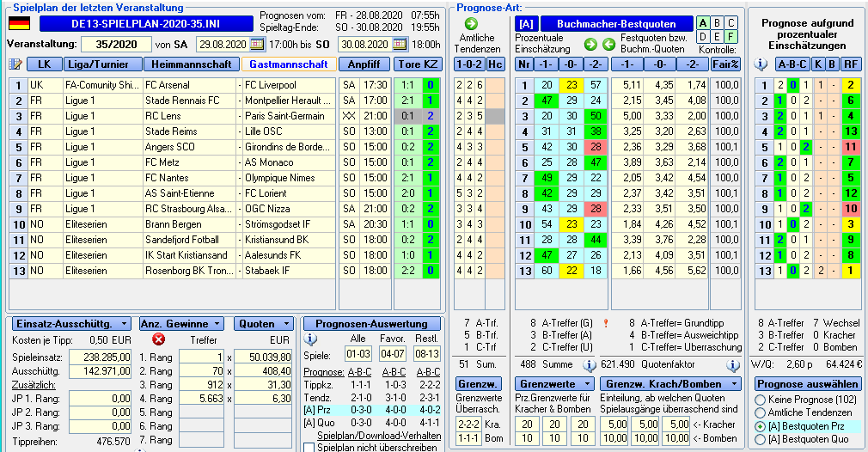The width and height of the screenshot is (868, 452).
Task: Open Anz. Gewinne dropdown
Action: [x=181, y=324]
